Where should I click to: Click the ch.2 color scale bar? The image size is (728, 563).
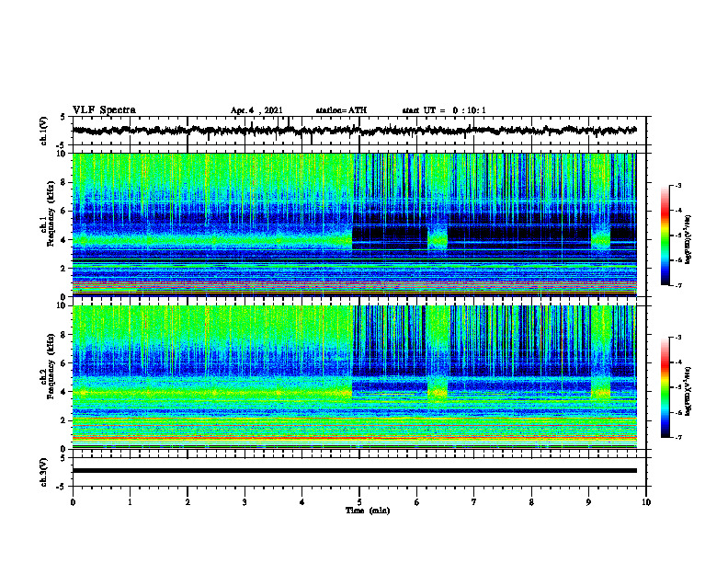tap(665, 387)
